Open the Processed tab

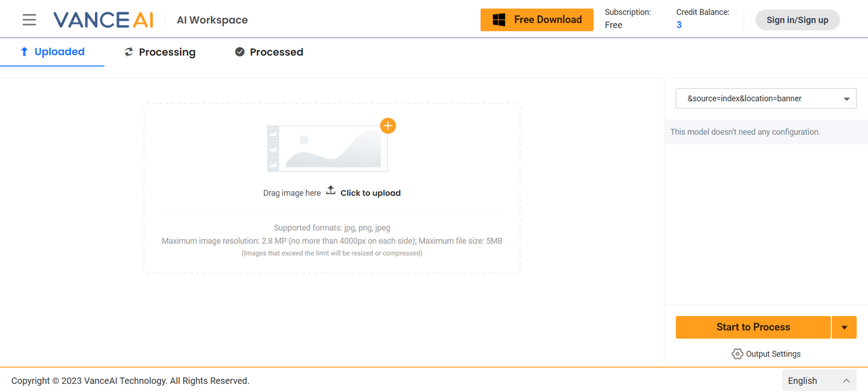(269, 52)
